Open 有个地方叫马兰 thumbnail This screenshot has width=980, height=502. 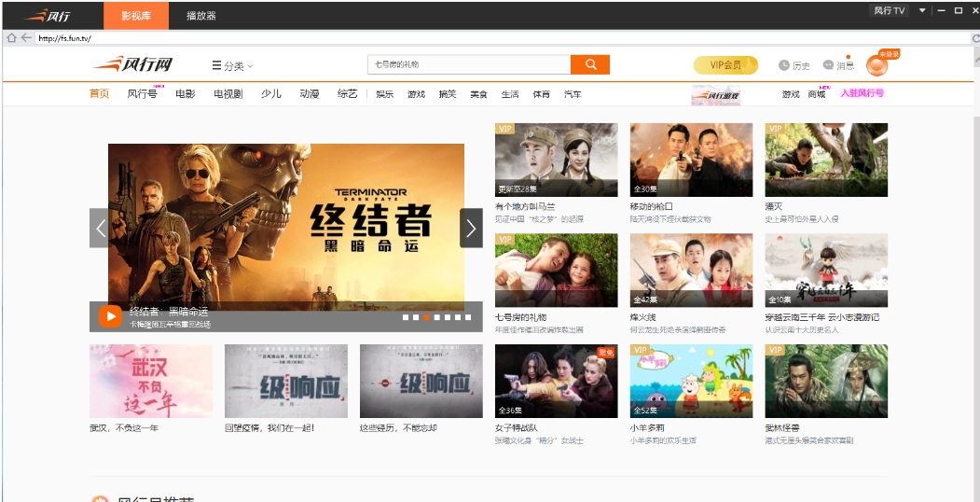tap(557, 160)
